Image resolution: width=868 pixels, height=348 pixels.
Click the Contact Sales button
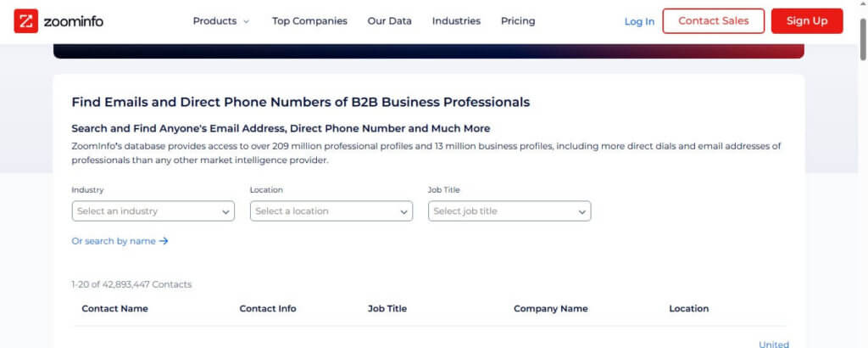coord(713,21)
